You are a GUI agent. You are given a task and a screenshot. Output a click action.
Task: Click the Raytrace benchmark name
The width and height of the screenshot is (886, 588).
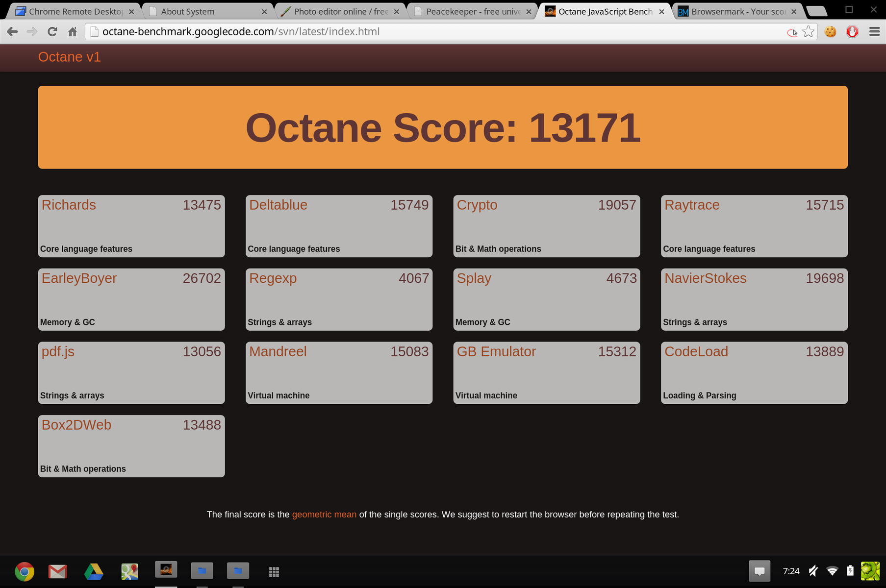[x=692, y=205]
